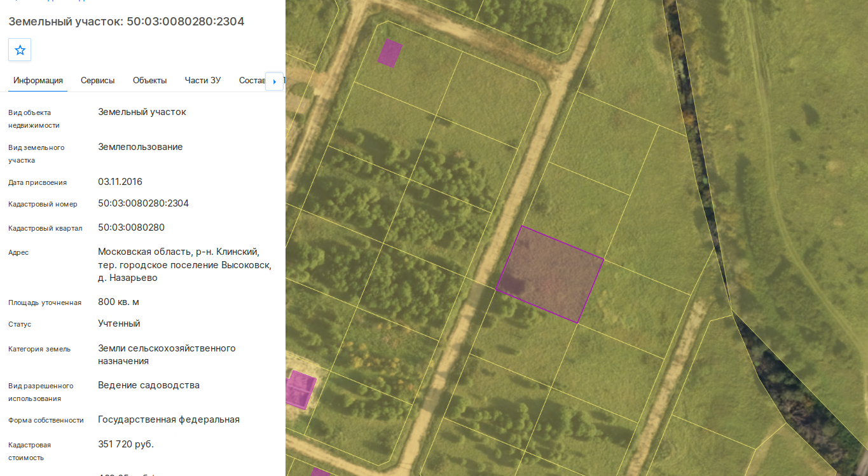Click the assignment date 03.11.2016
Screen dimensions: 868x476
(x=120, y=182)
